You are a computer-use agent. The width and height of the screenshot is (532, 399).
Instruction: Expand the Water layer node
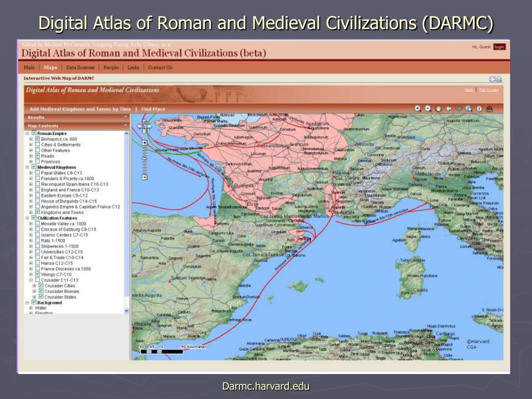pyautogui.click(x=31, y=308)
